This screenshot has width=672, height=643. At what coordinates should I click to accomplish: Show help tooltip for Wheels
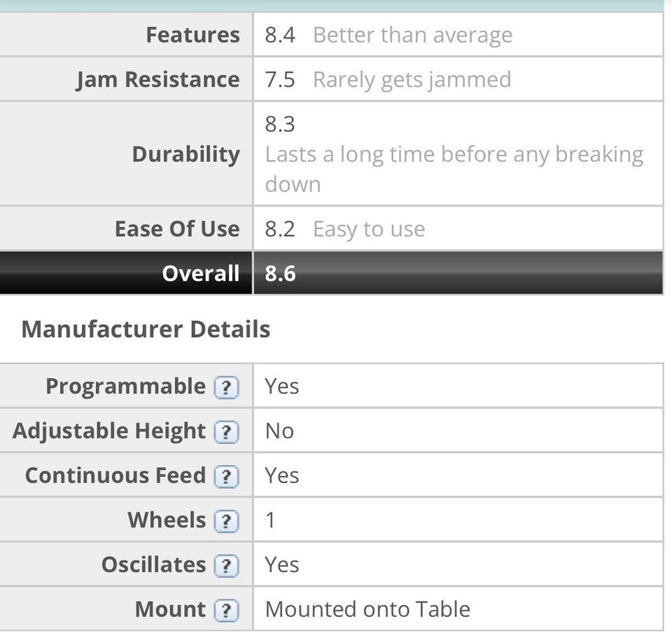coord(226,521)
